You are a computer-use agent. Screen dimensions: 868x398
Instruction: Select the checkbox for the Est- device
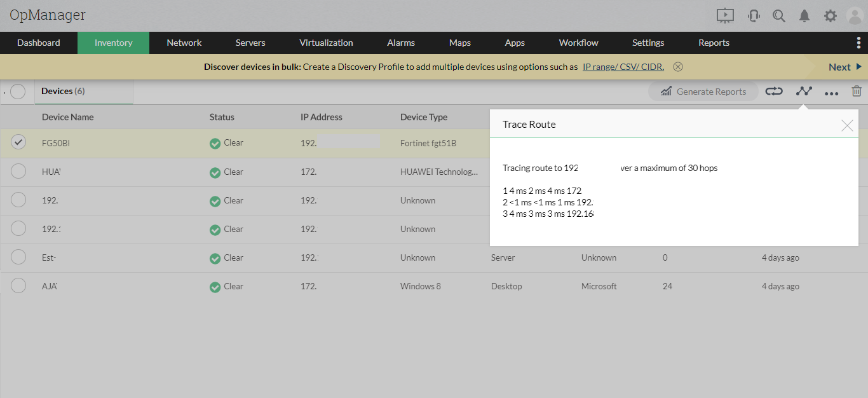(18, 257)
